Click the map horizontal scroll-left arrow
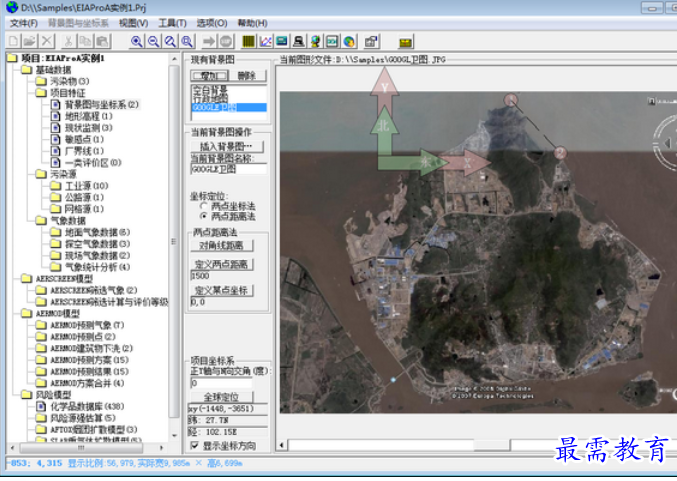This screenshot has width=677, height=481. [x=282, y=445]
